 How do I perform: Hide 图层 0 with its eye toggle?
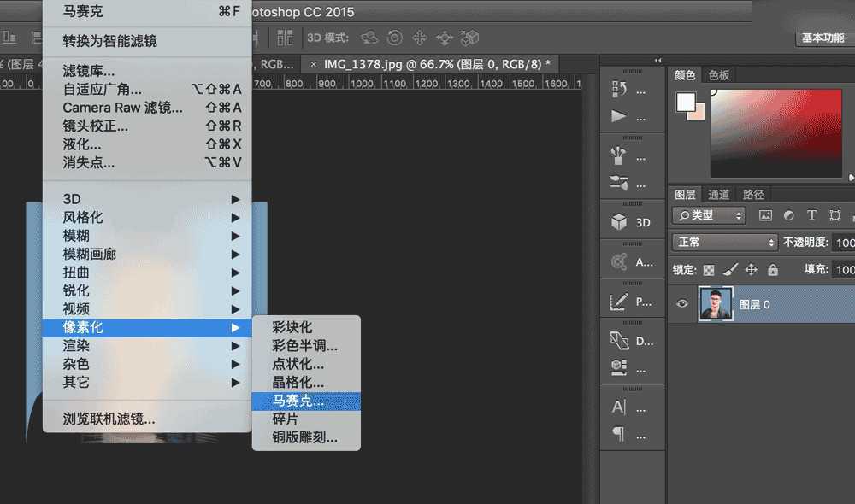click(681, 303)
